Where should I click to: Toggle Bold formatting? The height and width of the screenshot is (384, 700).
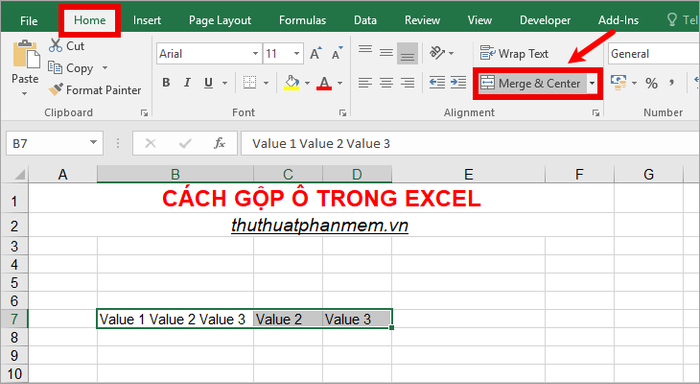[x=166, y=83]
